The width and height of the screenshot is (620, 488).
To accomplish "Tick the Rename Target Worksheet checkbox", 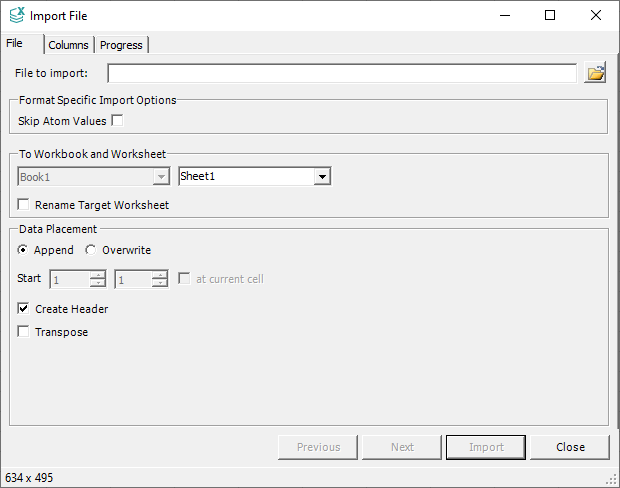I will pyautogui.click(x=24, y=205).
